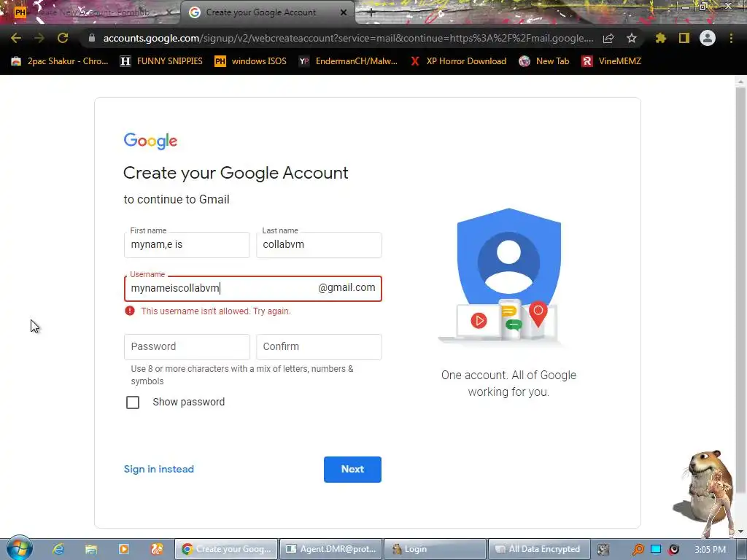Click the Confirm password field

coord(319,346)
